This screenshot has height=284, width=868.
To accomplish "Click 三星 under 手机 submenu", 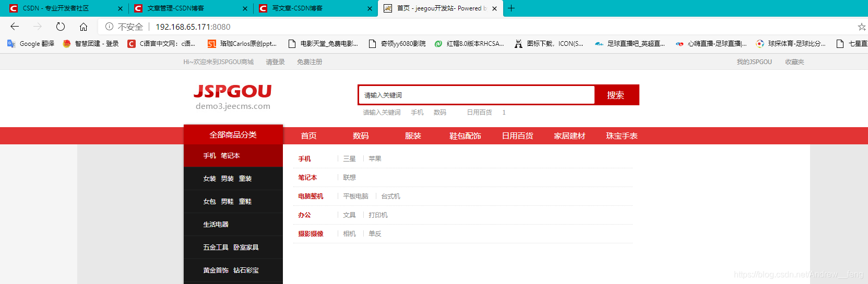I will [x=349, y=159].
